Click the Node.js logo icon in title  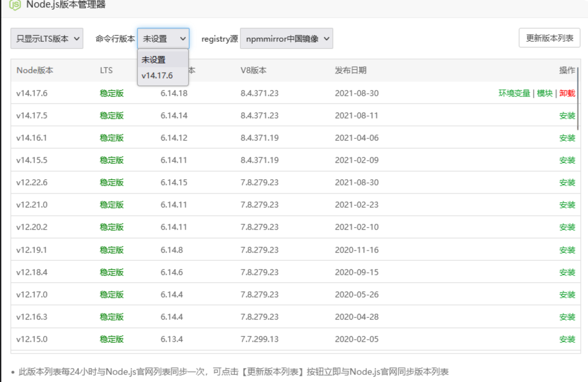pyautogui.click(x=15, y=5)
